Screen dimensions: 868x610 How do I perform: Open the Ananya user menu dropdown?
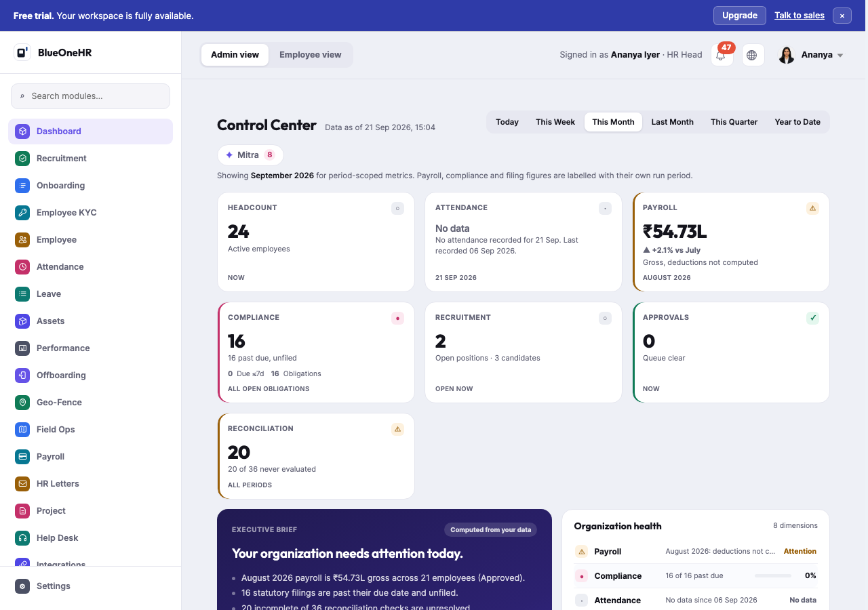[x=811, y=55]
